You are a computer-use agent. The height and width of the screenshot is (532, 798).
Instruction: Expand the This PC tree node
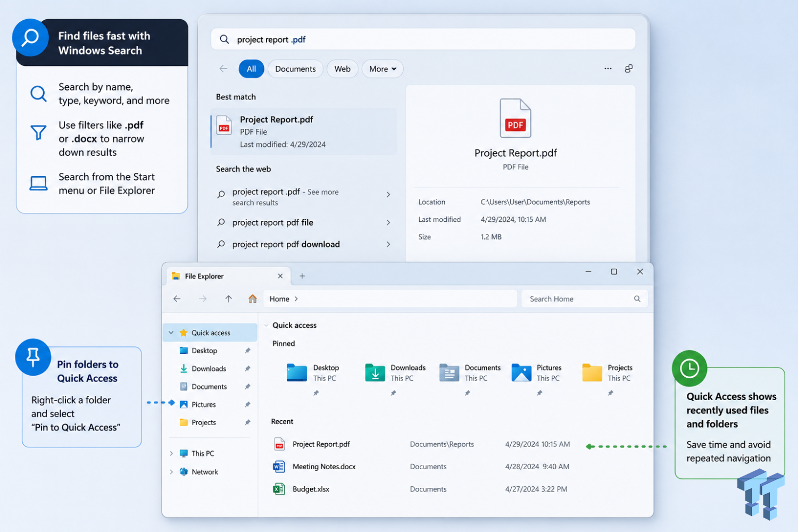click(x=171, y=453)
